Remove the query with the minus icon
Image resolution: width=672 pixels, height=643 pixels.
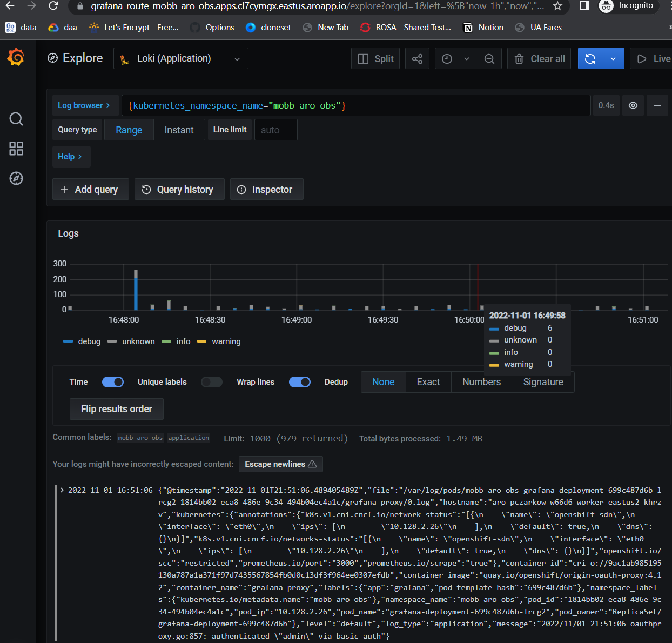(657, 105)
